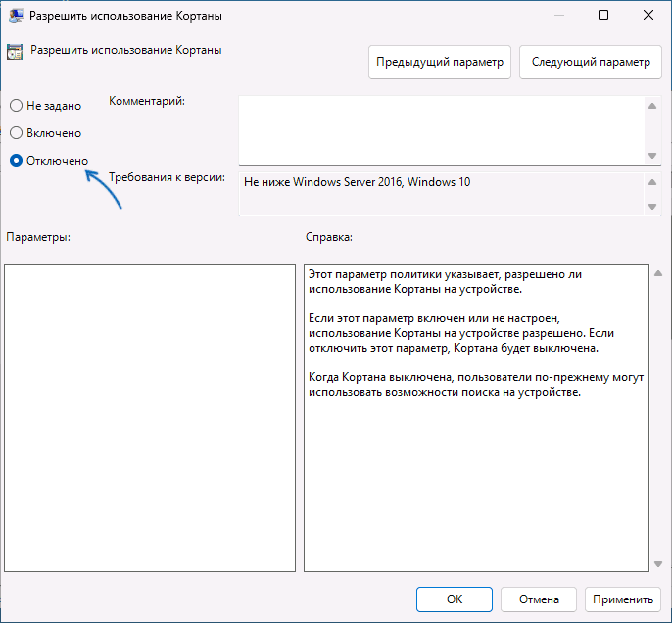This screenshot has height=623, width=672.
Task: Click the "Комментарий:" label
Action: [147, 101]
